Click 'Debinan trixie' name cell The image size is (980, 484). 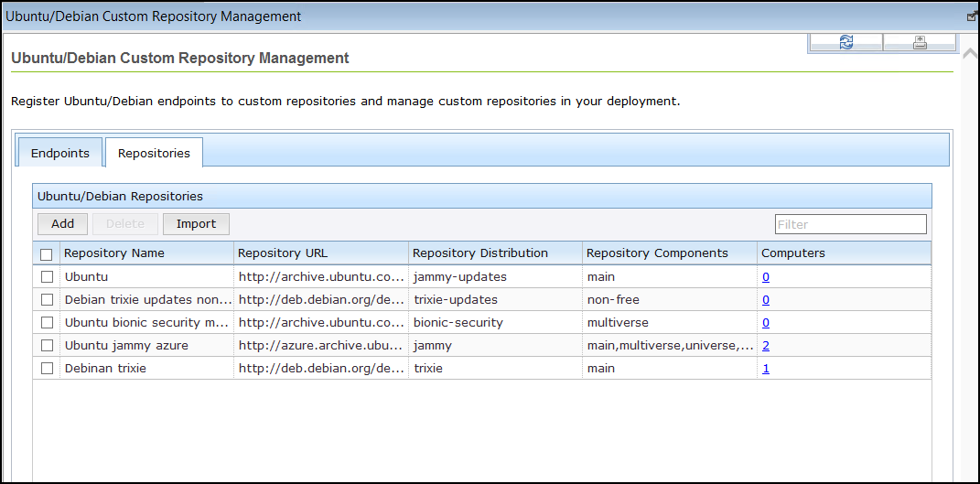(x=147, y=369)
